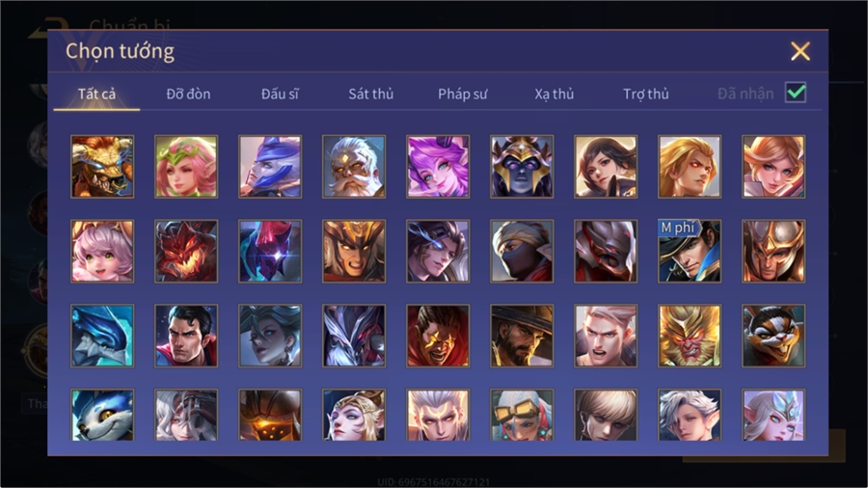The image size is (868, 488).
Task: Select the 'Tất cả' tab
Action: coord(96,95)
